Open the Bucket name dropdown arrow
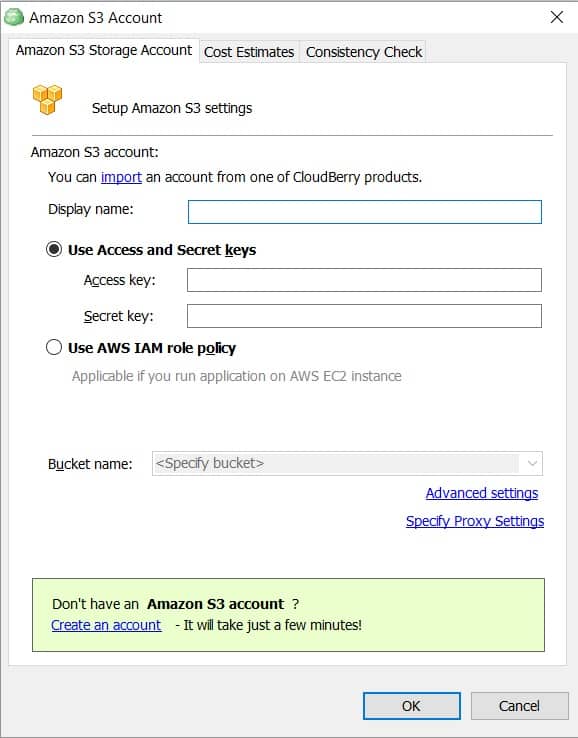 click(532, 463)
